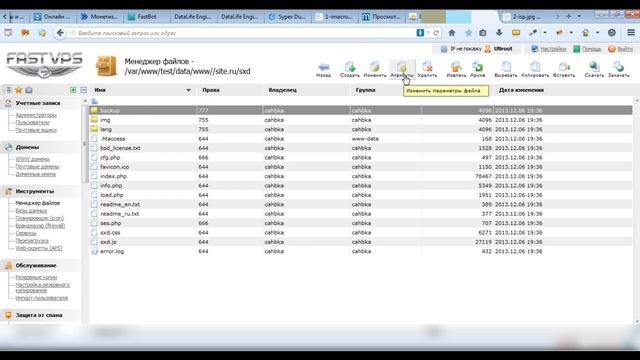This screenshot has height=360, width=640.
Task: Open Импорт пользователей link
Action: [42, 298]
